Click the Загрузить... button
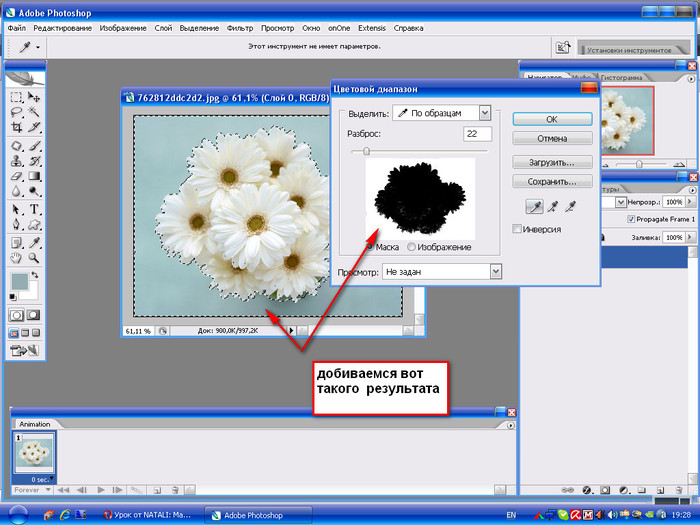The width and height of the screenshot is (700, 525). (x=552, y=162)
